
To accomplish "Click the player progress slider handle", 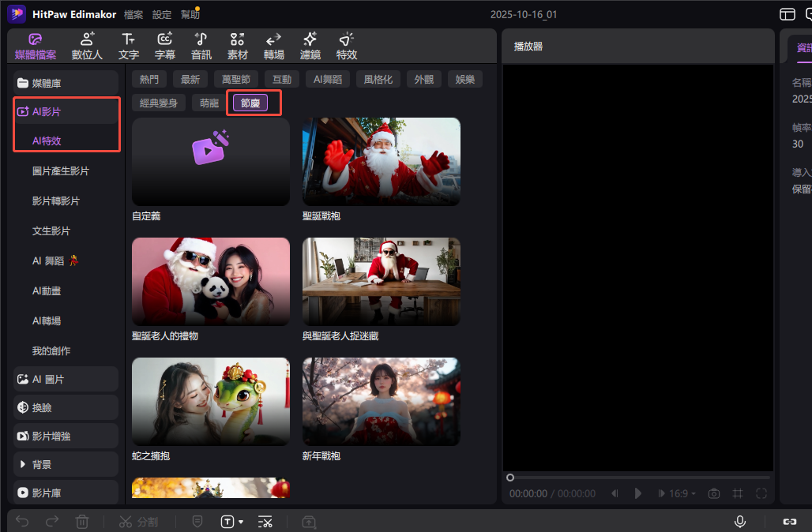I will click(510, 478).
